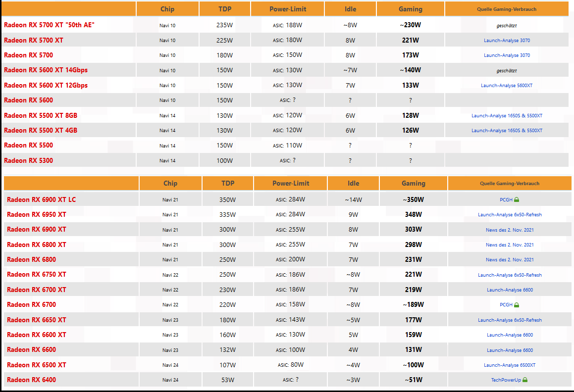Screen dimensions: 574x392
Task: Open the Launch-Analyse 6600 link for RX 6700 XT
Action: (x=510, y=290)
